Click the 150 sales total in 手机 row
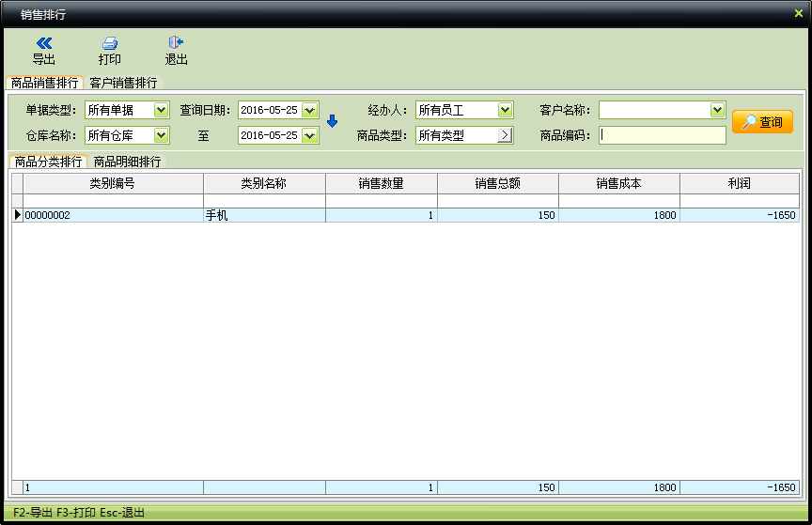812x525 pixels. pyautogui.click(x=498, y=215)
